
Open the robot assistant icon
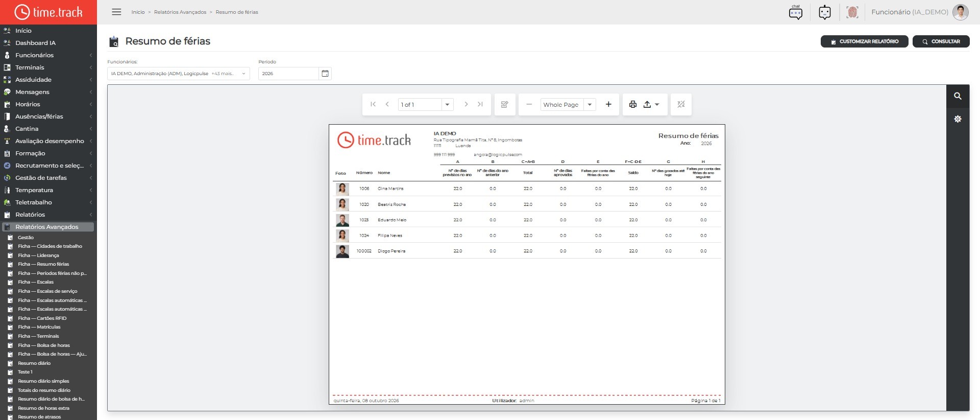click(x=824, y=12)
